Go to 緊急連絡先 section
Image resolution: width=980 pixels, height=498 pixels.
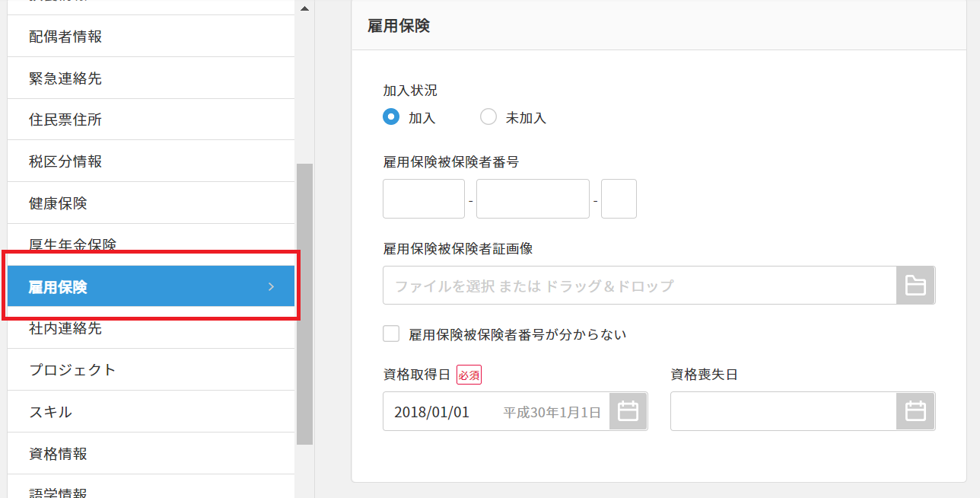[x=65, y=78]
